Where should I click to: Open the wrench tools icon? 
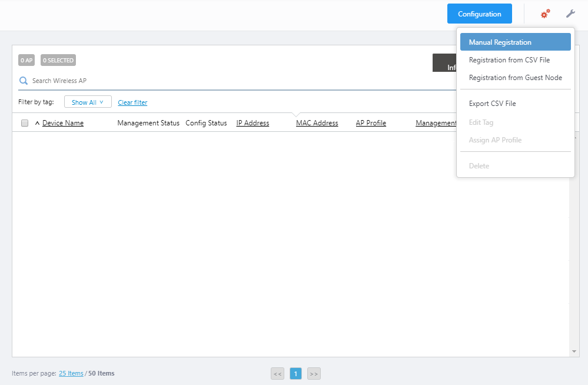click(570, 14)
